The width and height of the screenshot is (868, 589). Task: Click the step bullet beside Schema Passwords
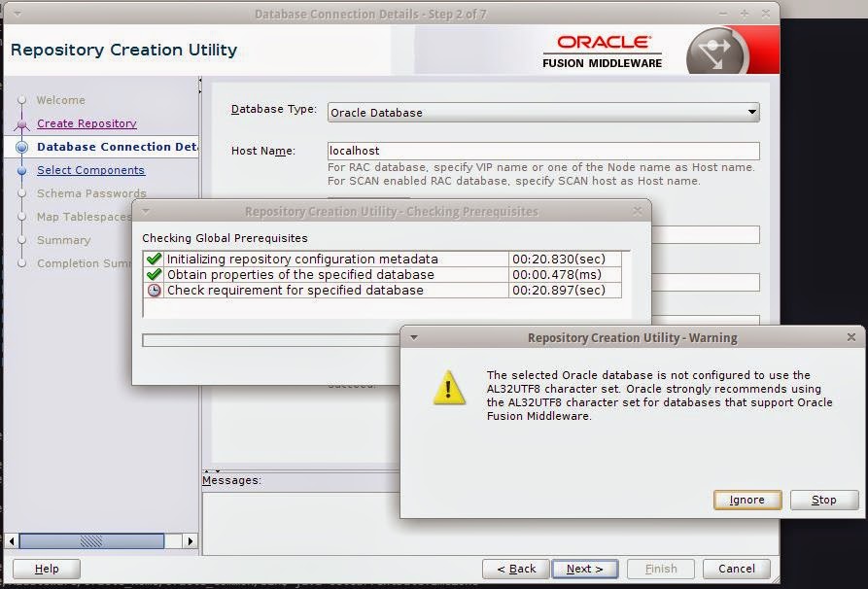pos(21,193)
